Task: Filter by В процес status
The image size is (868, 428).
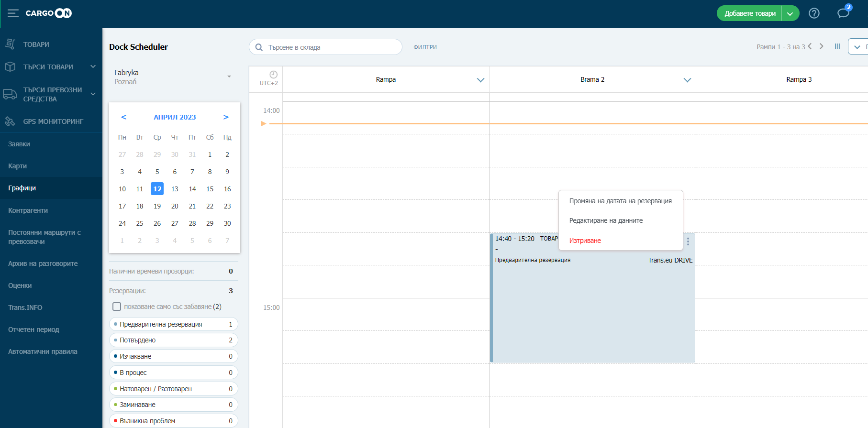Action: tap(174, 373)
